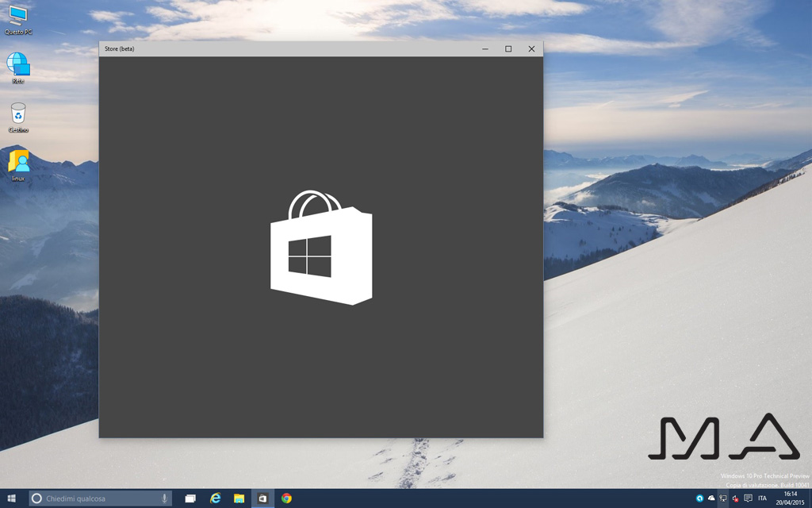Click the ITA language indicator
This screenshot has height=508, width=812.
coord(762,498)
